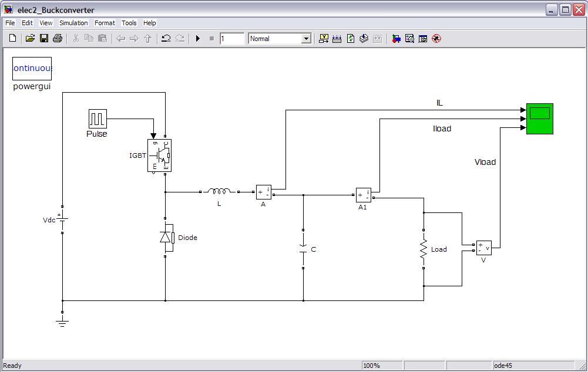Click the Pulse generator block
588x372 pixels.
(98, 119)
